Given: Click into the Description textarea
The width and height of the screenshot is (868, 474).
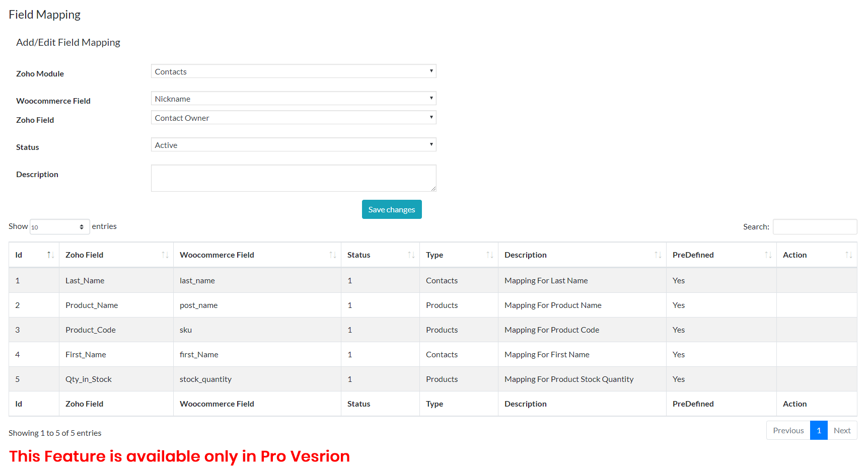Looking at the screenshot, I should tap(294, 178).
